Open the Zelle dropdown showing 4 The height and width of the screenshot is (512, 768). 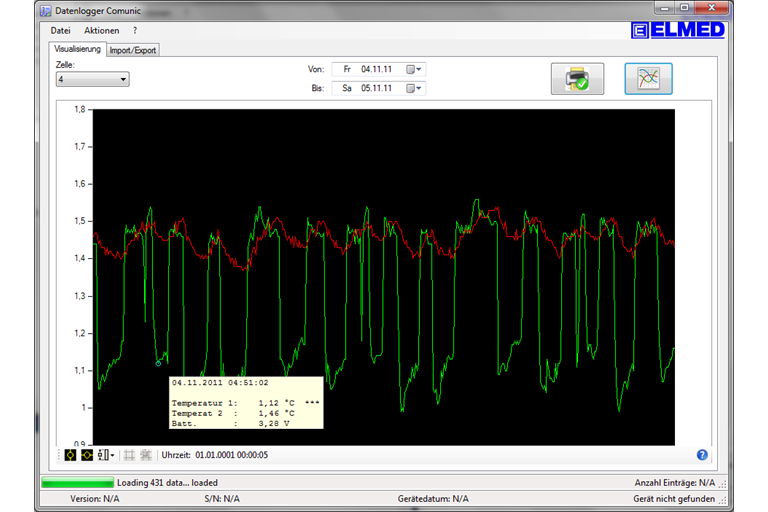(x=92, y=79)
